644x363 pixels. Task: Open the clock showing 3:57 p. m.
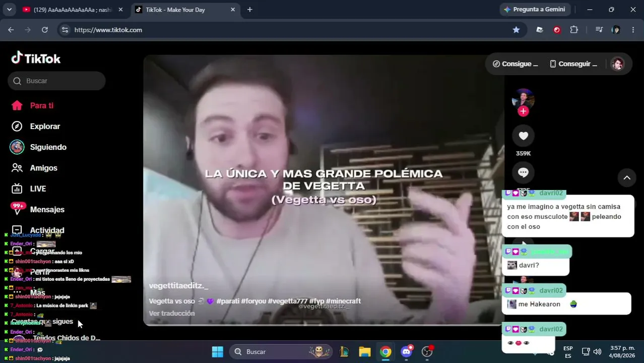622,352
